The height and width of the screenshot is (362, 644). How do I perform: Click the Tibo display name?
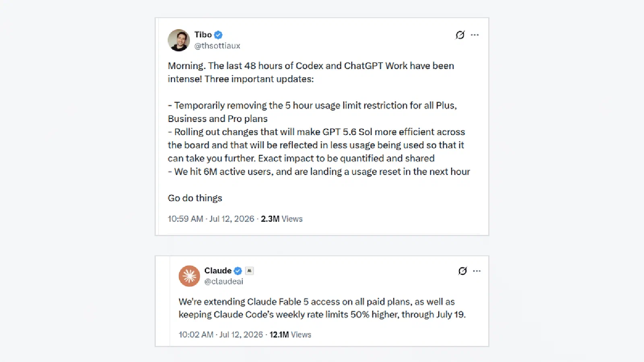[203, 35]
